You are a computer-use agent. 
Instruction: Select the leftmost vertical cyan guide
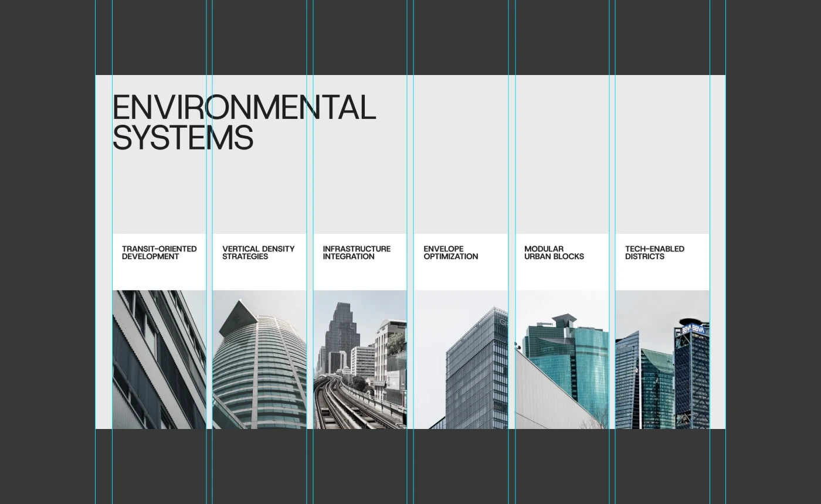(x=96, y=252)
